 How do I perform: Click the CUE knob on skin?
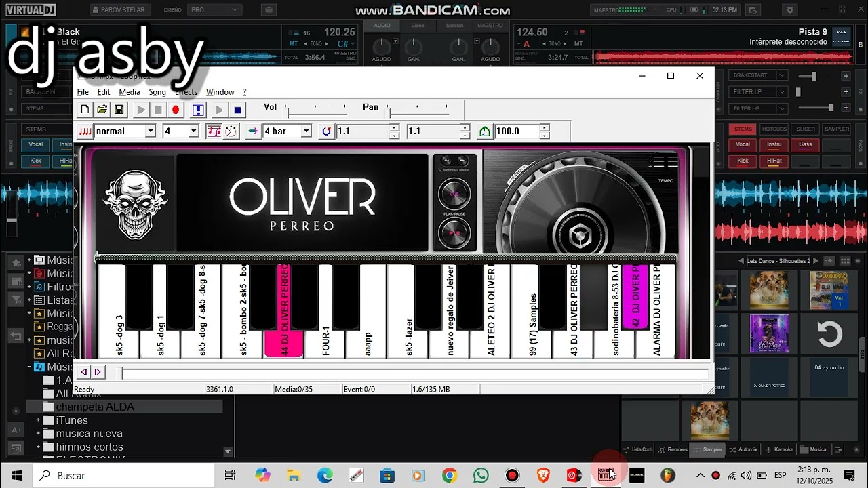coord(454,195)
